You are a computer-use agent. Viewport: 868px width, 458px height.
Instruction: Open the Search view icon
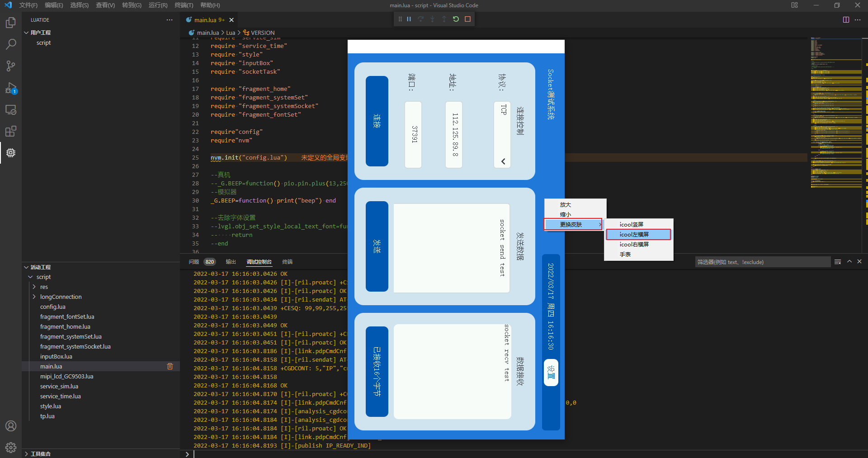[x=10, y=44]
